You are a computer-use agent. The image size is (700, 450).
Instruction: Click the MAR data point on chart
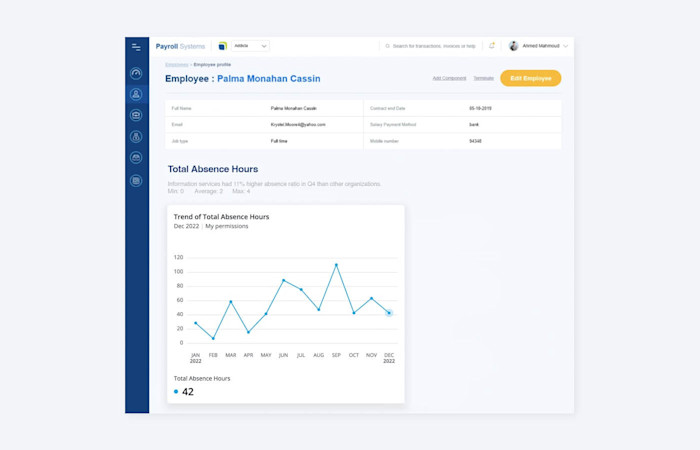(x=231, y=302)
